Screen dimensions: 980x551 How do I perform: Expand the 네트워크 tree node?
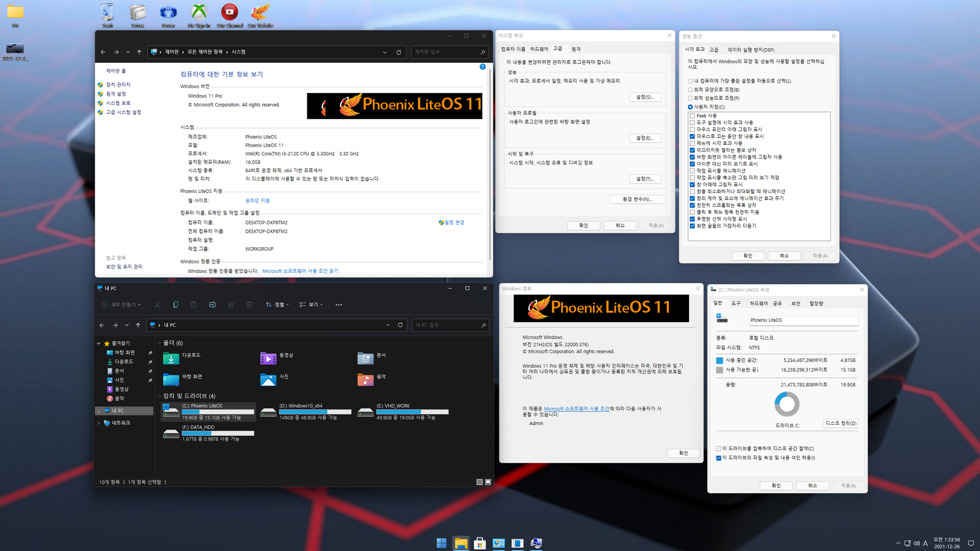coord(99,423)
